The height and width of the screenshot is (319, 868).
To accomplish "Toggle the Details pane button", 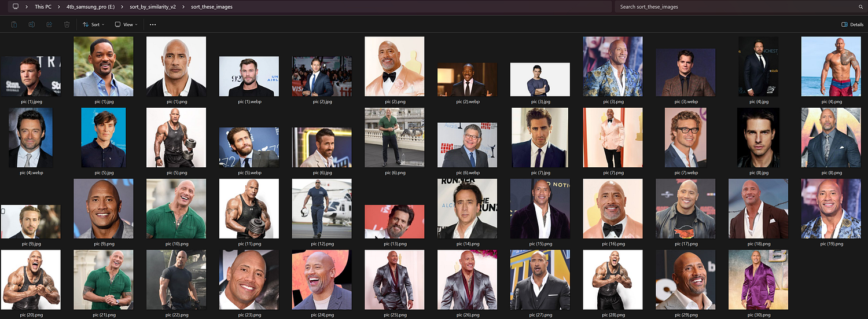I will coord(852,24).
